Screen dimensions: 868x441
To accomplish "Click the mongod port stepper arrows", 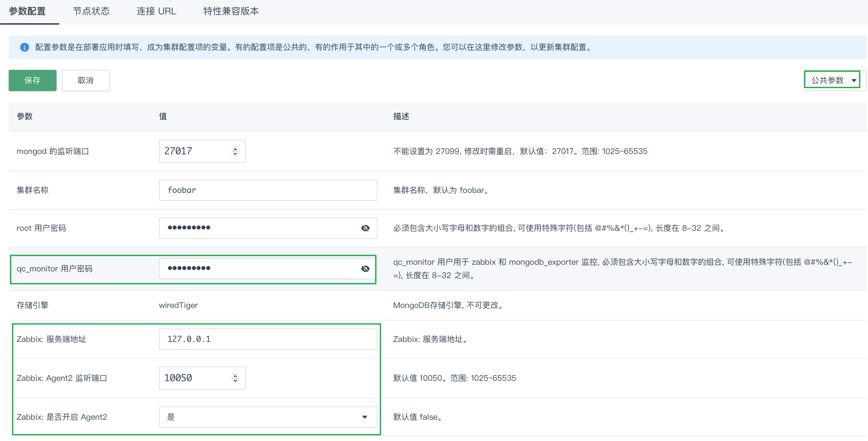I will click(x=235, y=151).
